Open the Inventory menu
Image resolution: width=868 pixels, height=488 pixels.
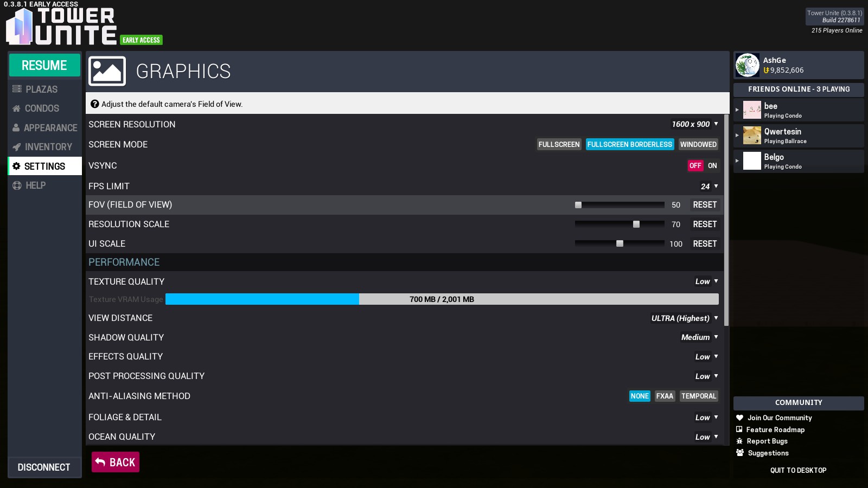[44, 147]
